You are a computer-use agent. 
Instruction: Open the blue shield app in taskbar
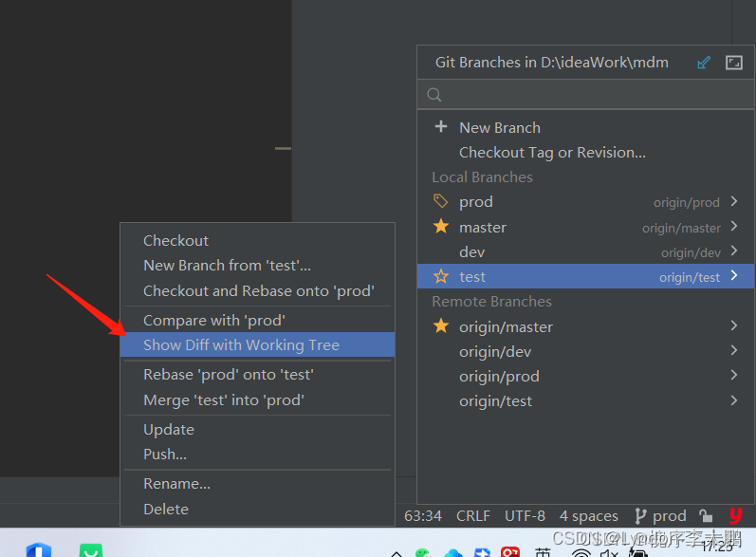click(39, 549)
